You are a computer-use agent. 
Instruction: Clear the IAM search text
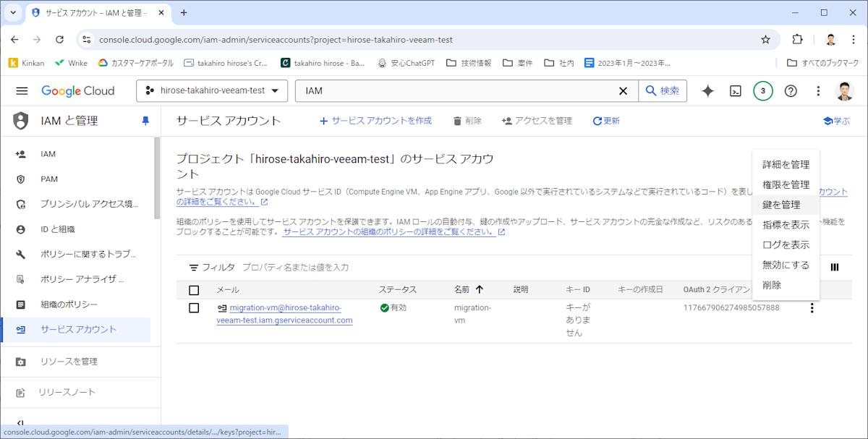click(623, 91)
